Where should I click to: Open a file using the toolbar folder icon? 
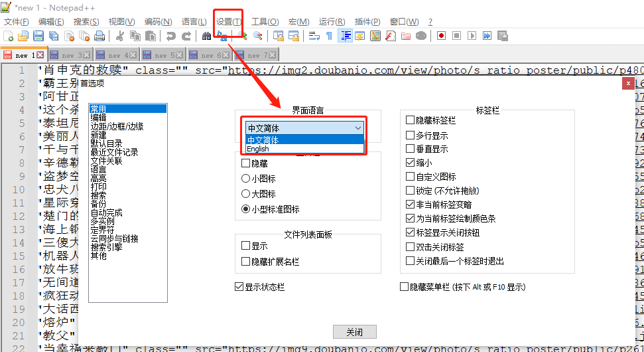click(x=23, y=36)
